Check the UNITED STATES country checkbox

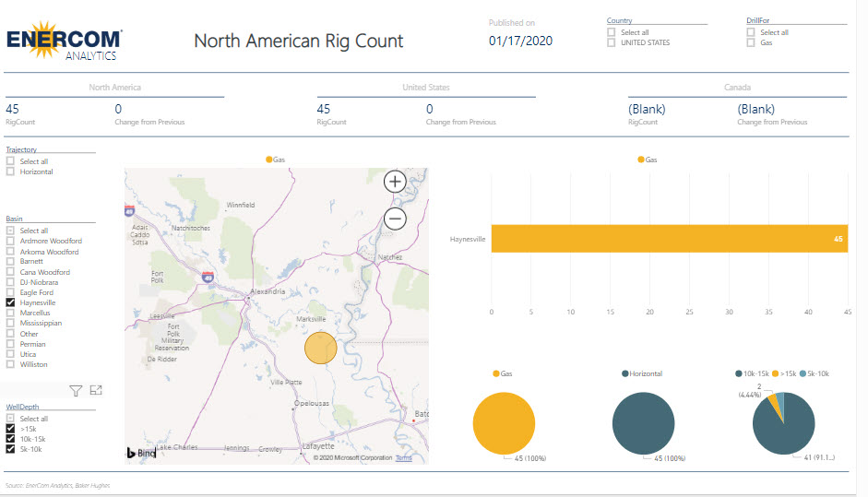point(611,42)
